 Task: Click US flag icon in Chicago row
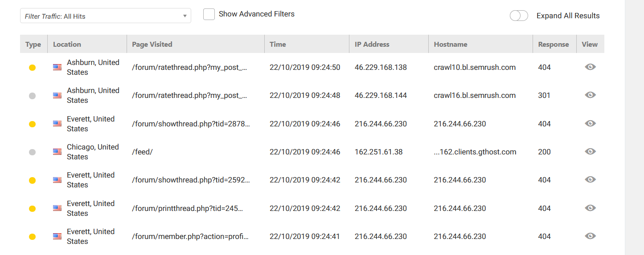(x=57, y=152)
